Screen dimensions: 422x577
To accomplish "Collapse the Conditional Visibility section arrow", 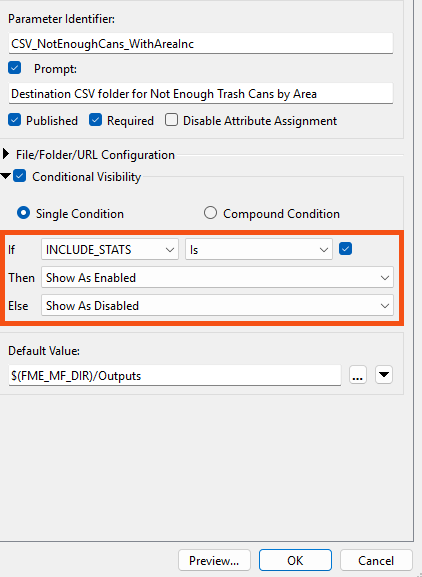I will pos(5,177).
